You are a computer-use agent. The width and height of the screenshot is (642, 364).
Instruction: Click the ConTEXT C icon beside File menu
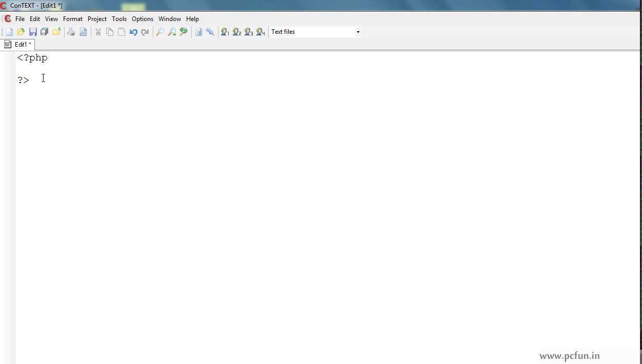tap(8, 19)
